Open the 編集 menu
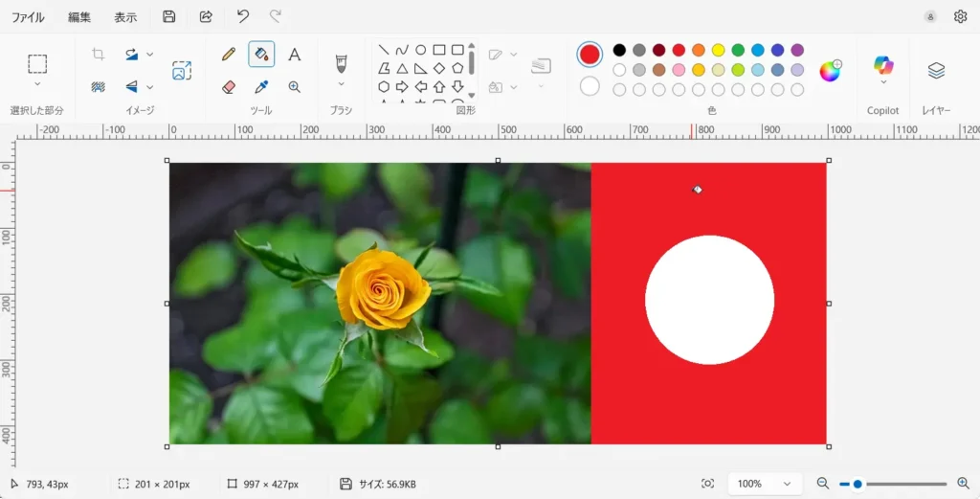The height and width of the screenshot is (499, 980). [79, 17]
